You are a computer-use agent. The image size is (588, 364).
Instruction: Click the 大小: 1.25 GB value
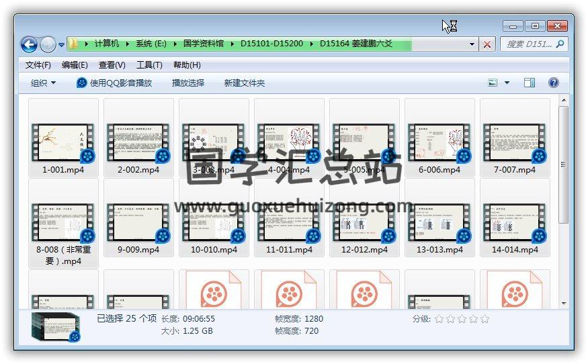pos(198,331)
